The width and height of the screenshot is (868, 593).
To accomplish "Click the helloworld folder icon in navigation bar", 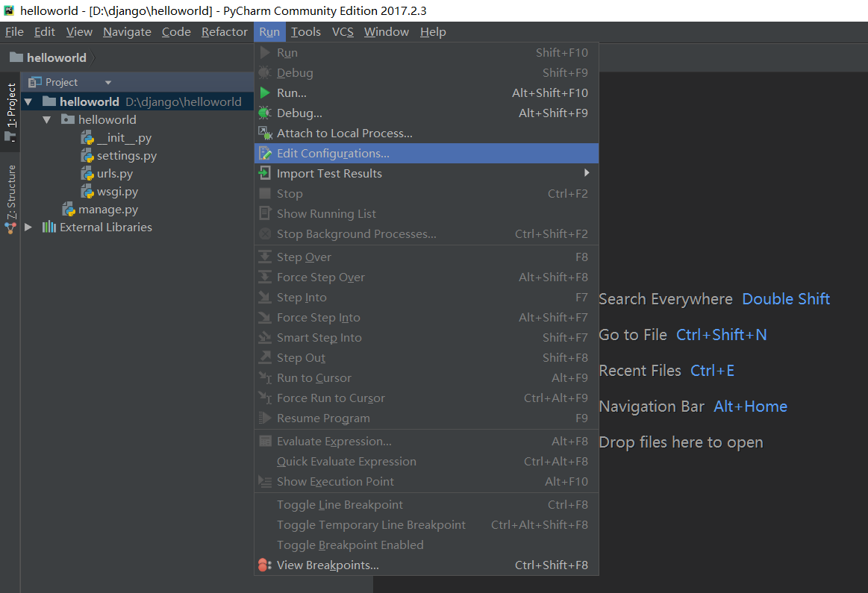I will 16,57.
